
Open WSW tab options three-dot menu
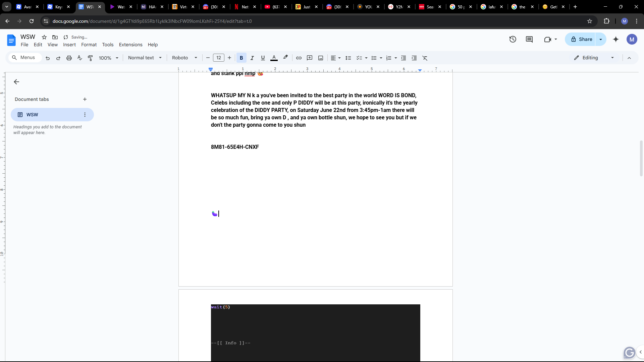(85, 115)
